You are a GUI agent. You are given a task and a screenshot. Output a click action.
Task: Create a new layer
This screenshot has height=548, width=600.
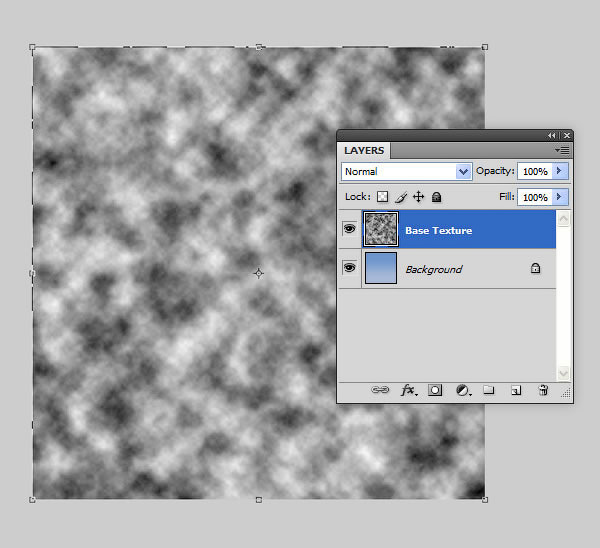click(516, 390)
